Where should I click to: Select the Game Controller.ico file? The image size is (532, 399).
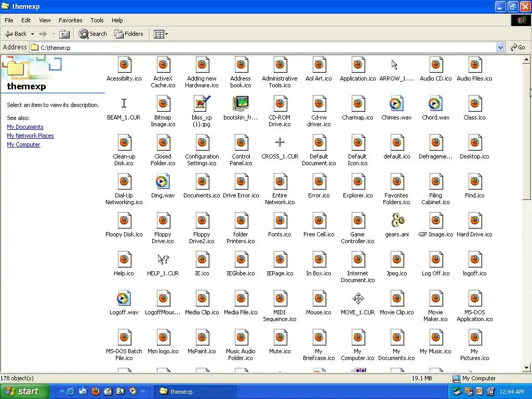[x=358, y=220]
